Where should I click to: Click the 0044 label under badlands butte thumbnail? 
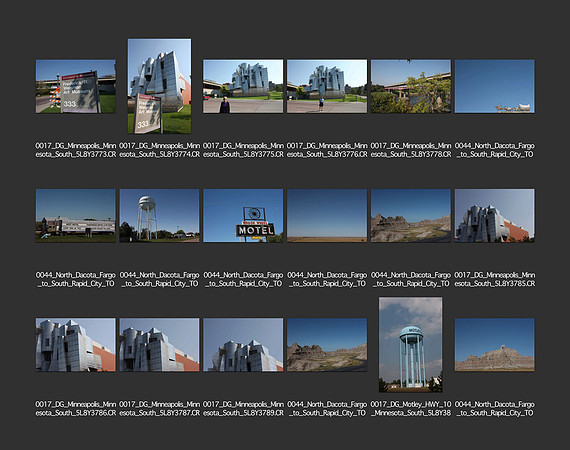pos(495,409)
